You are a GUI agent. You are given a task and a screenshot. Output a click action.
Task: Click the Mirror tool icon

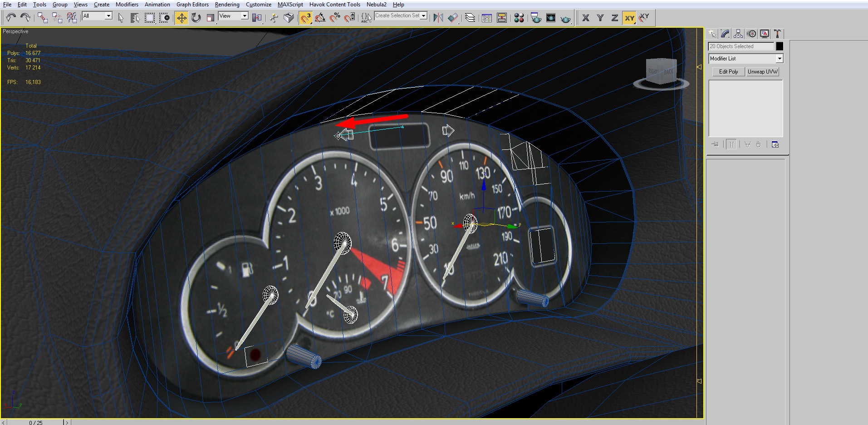pyautogui.click(x=438, y=18)
